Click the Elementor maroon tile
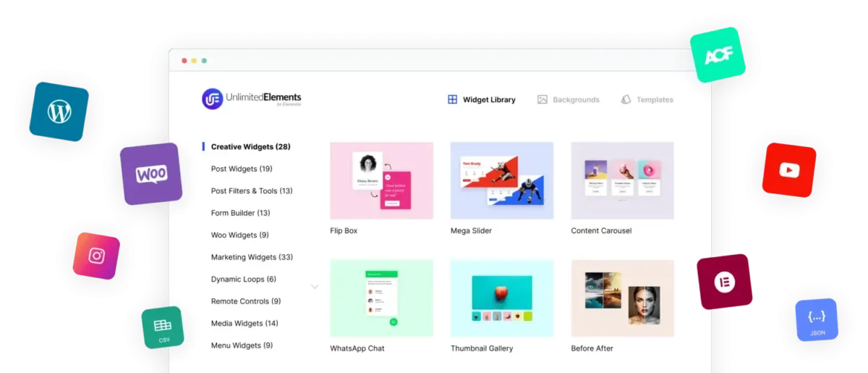The width and height of the screenshot is (868, 373). (724, 282)
